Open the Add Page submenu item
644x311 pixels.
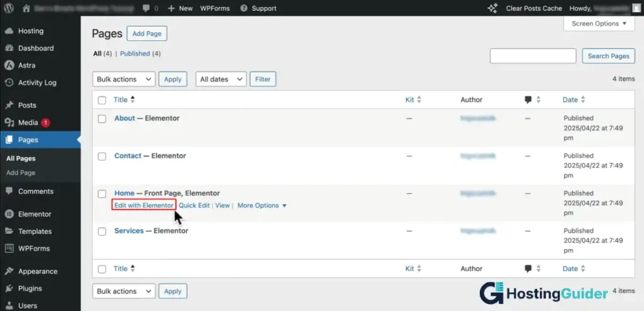(21, 173)
